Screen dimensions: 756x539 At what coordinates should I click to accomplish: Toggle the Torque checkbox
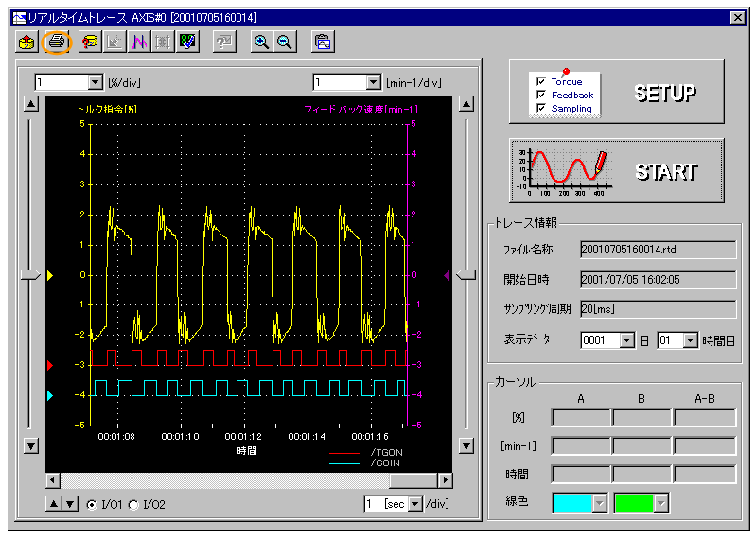pos(541,82)
